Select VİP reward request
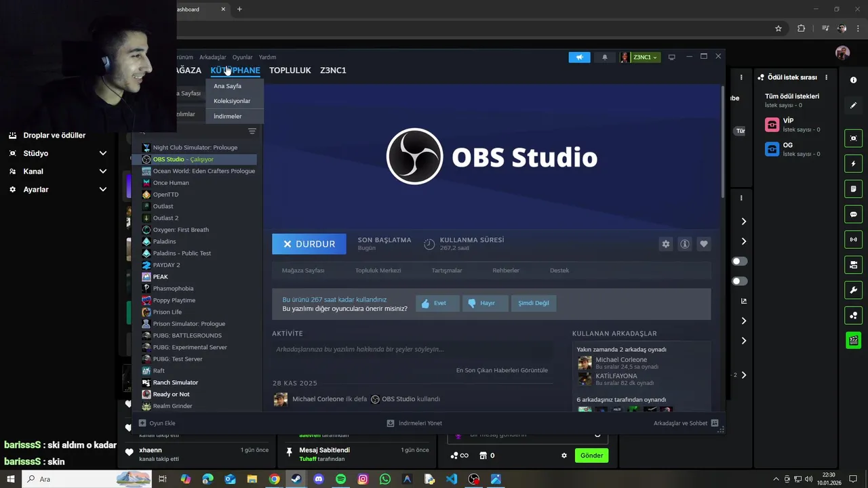Screen dimensions: 868x488 point(792,125)
